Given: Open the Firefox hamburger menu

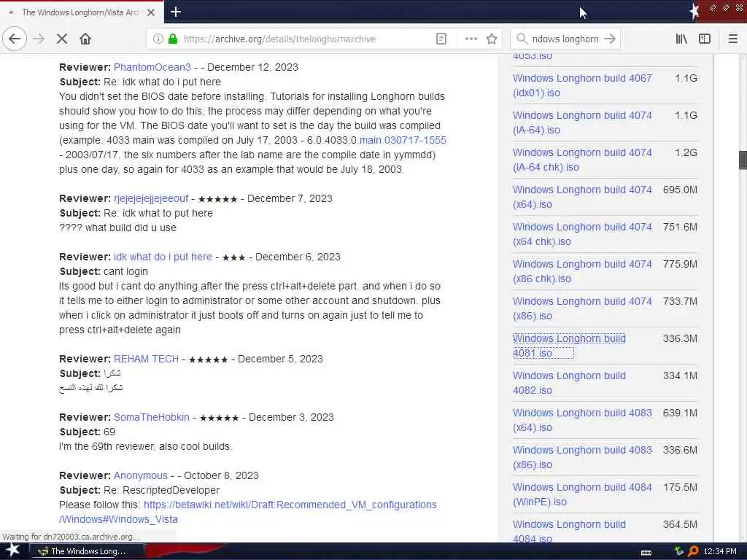Looking at the screenshot, I should [x=732, y=39].
